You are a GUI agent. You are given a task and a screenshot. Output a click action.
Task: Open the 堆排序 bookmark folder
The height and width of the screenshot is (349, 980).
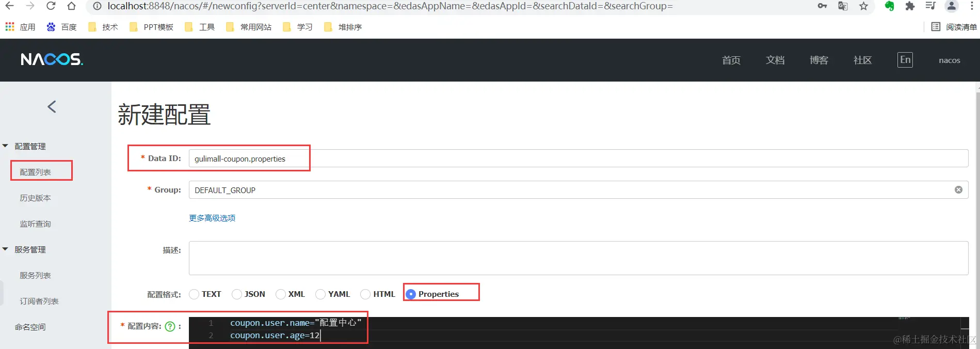tap(343, 27)
